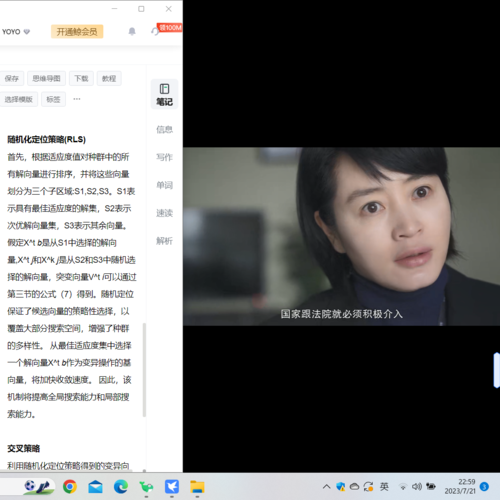Screen dimensions: 500x500
Task: Click the heading 交叉策略
Action: pyautogui.click(x=24, y=448)
